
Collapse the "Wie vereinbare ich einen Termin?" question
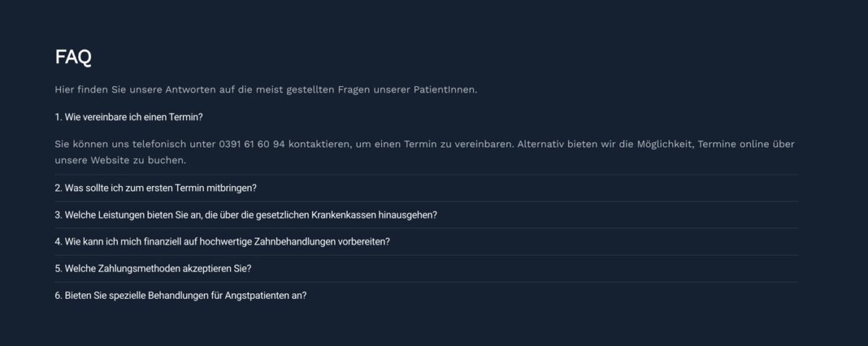click(128, 117)
